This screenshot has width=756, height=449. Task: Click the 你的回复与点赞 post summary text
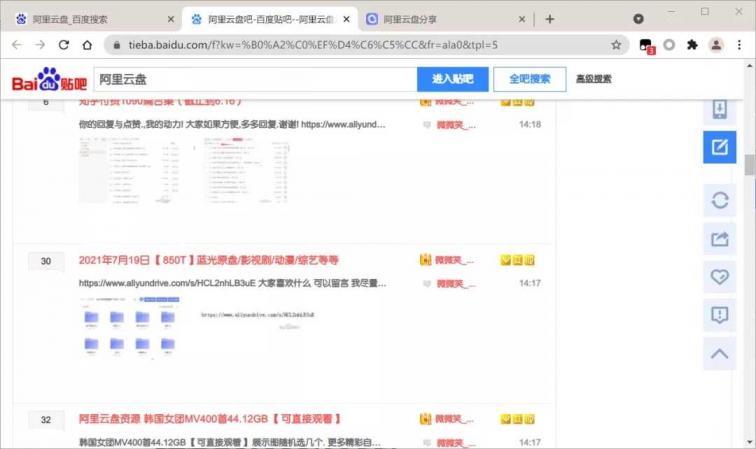tap(232, 124)
